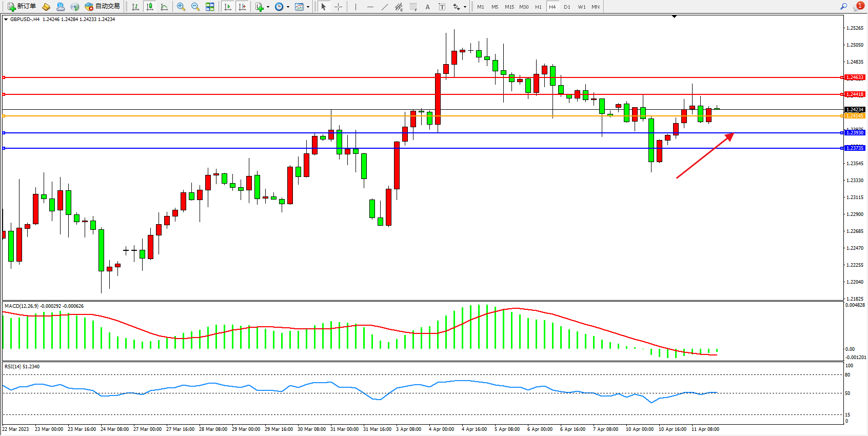Open the periodicity clock dropdown arrow
Viewport: 868px width, 436px height.
click(288, 7)
